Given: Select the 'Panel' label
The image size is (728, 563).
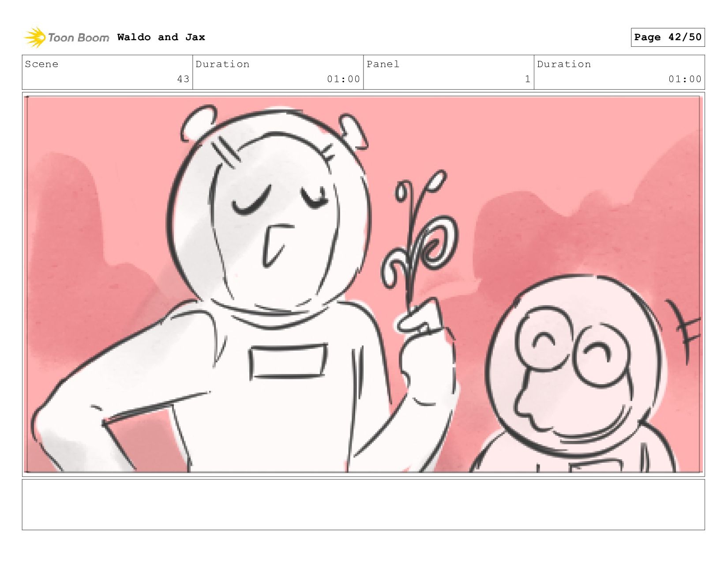Looking at the screenshot, I should (383, 64).
